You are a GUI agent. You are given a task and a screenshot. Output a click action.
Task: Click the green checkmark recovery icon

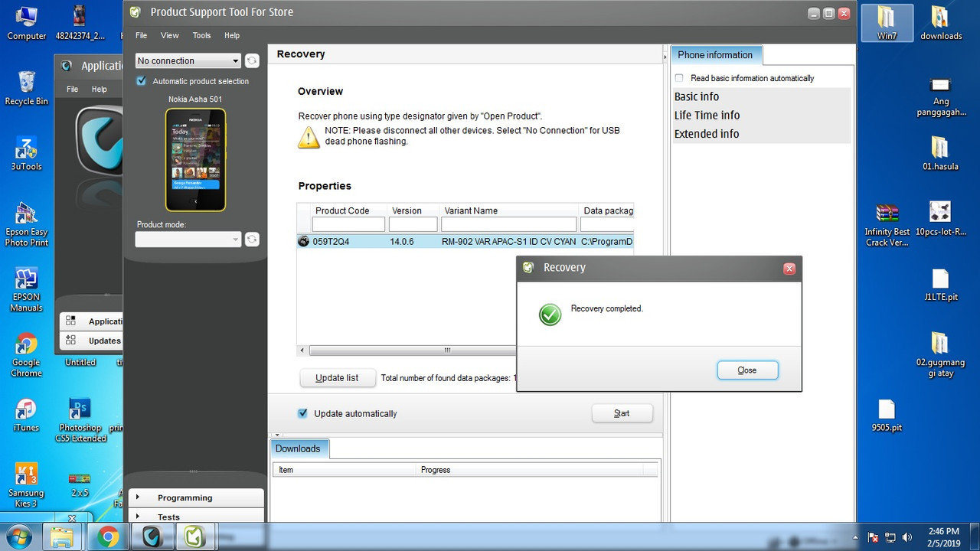[x=550, y=315]
